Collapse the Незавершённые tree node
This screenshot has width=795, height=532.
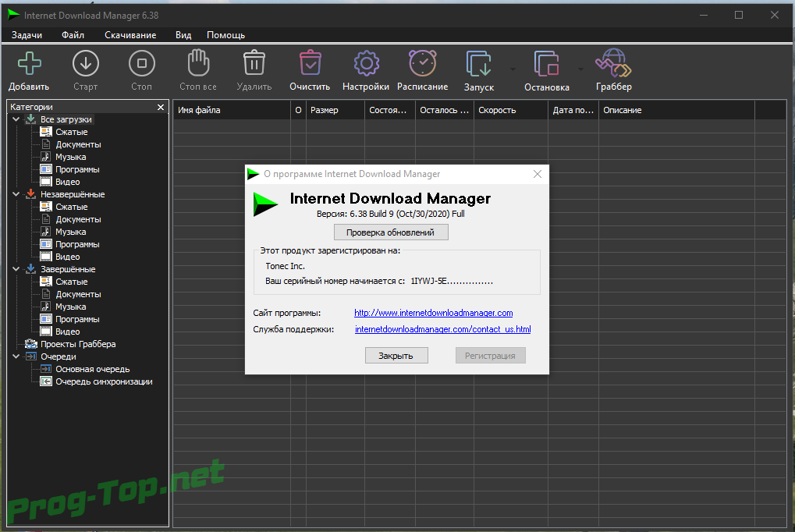pos(16,194)
